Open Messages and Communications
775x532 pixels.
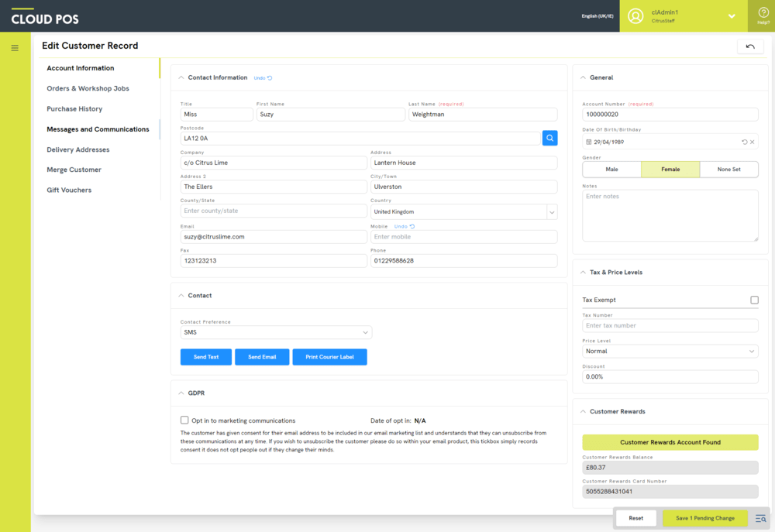tap(98, 129)
